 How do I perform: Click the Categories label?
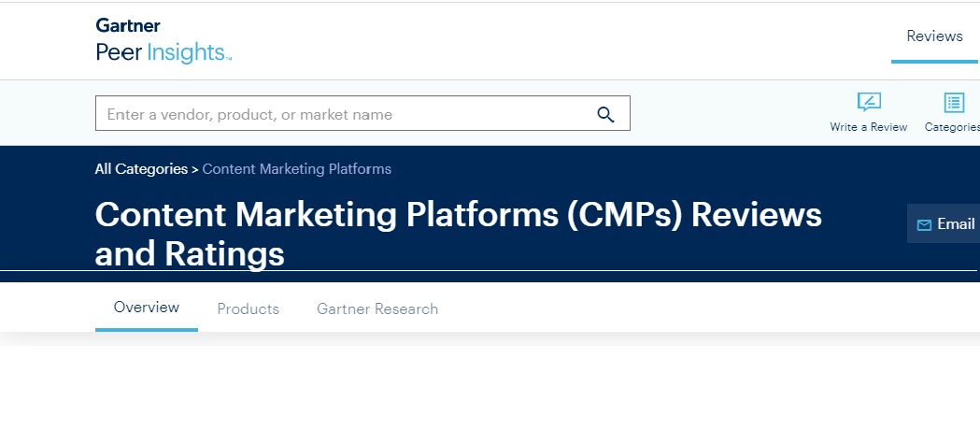click(x=952, y=127)
